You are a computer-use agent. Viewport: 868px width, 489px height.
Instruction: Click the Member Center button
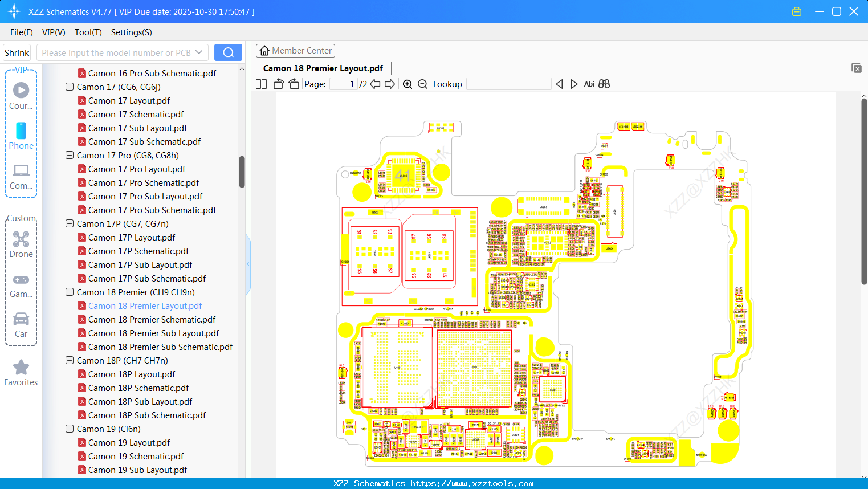click(x=295, y=50)
